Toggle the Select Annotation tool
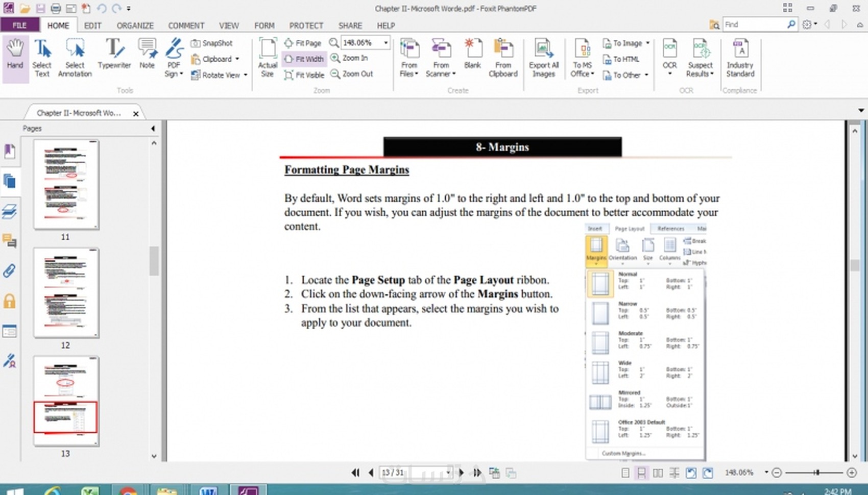Screen dimensions: 868x495 tap(75, 58)
